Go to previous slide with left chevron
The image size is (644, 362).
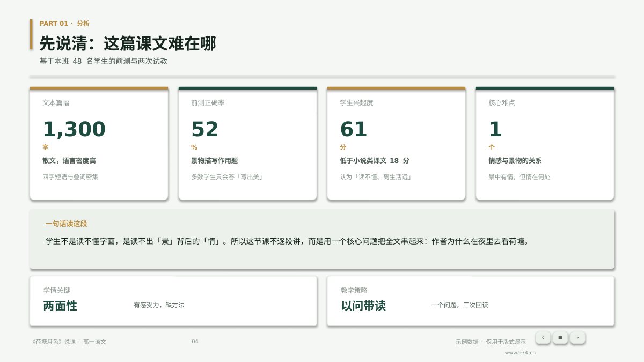pyautogui.click(x=543, y=337)
